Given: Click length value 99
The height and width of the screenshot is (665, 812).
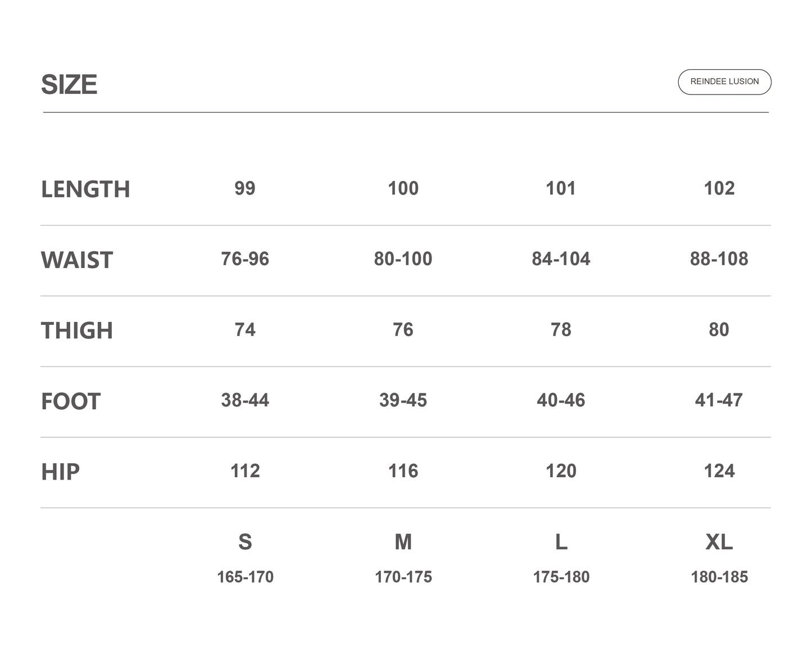Looking at the screenshot, I should [245, 188].
